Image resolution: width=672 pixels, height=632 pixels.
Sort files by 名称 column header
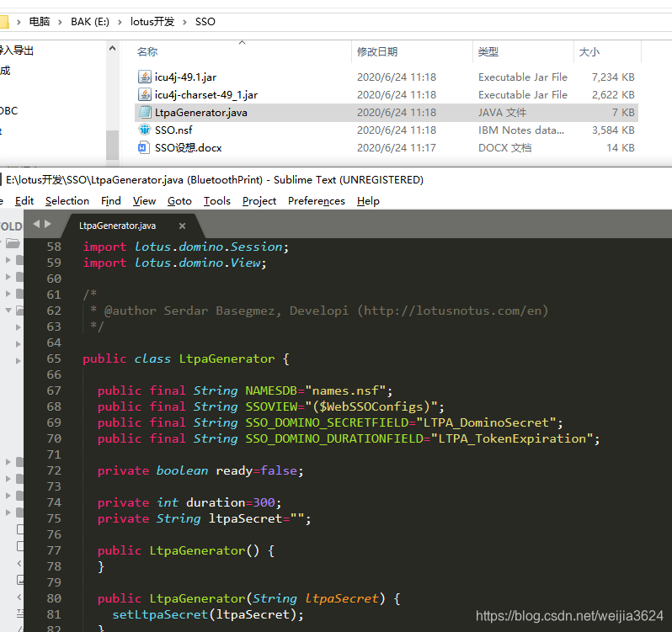(147, 52)
